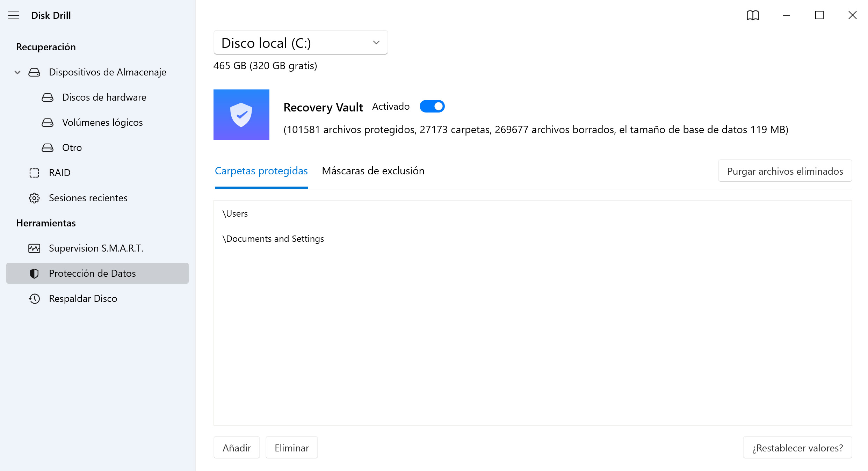Click ¿Restablecer valores? link

pyautogui.click(x=797, y=448)
